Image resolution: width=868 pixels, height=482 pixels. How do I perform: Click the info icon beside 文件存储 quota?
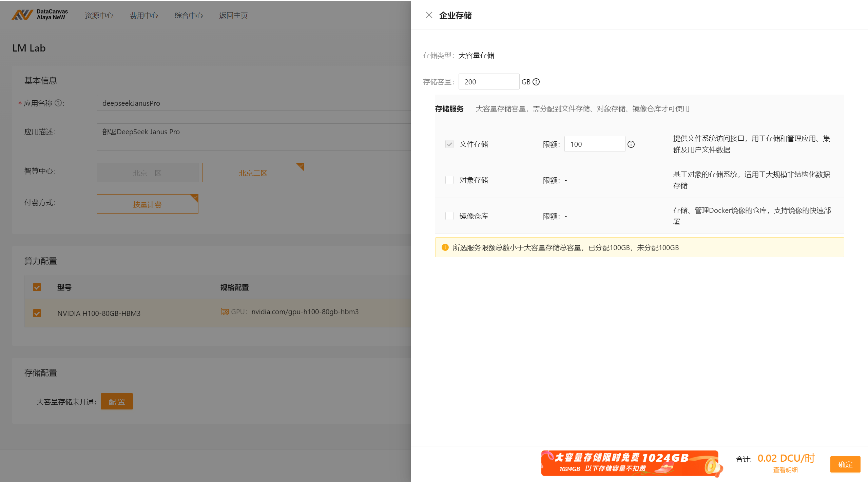coord(631,144)
